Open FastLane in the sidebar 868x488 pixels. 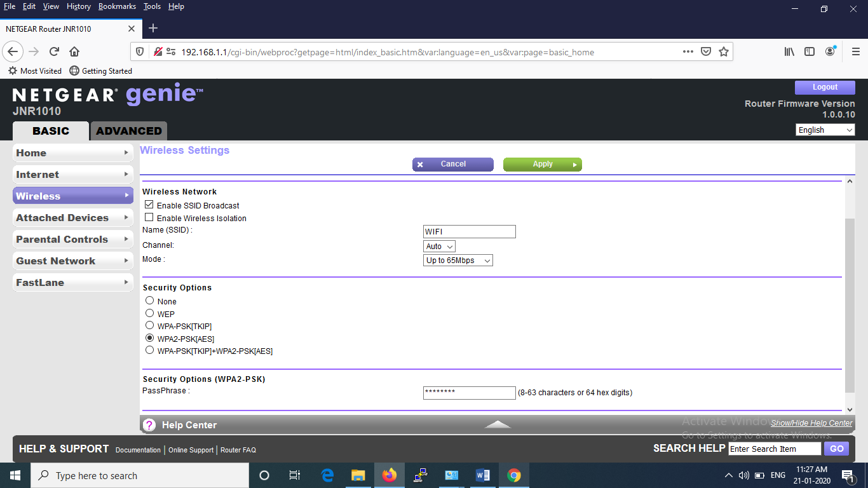[x=73, y=282]
